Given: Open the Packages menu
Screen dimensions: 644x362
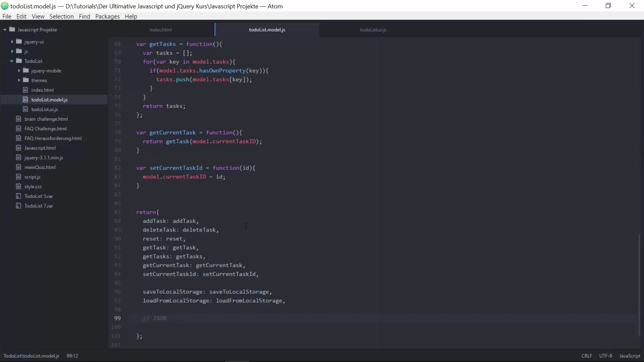Looking at the screenshot, I should 107,16.
